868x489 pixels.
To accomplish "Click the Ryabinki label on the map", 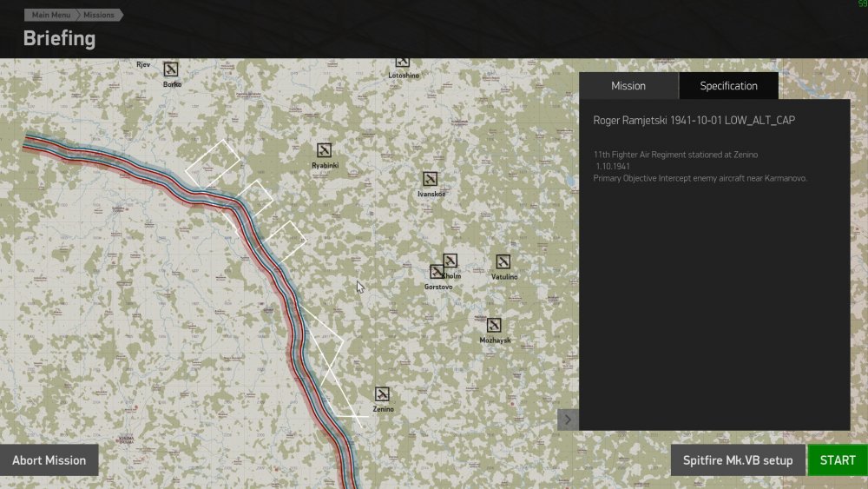I will pyautogui.click(x=325, y=166).
